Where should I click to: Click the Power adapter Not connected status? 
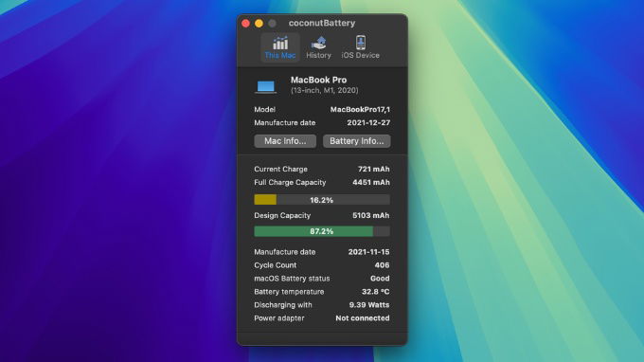[x=362, y=318]
